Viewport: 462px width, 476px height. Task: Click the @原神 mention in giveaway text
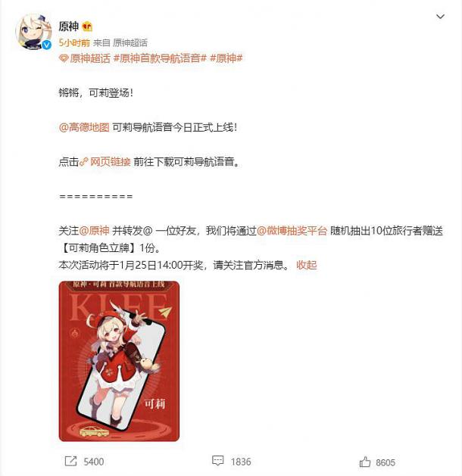click(94, 231)
